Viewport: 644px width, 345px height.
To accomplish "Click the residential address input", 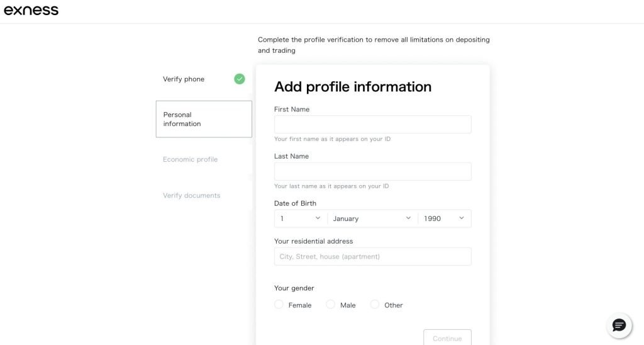I will (372, 256).
